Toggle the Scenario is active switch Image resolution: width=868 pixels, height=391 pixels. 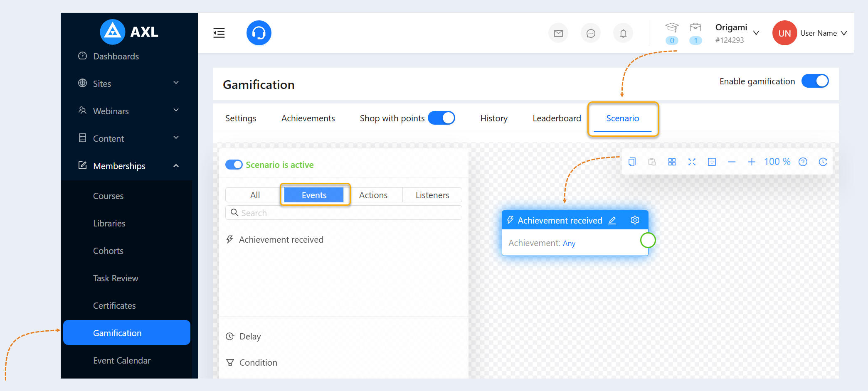click(x=234, y=165)
